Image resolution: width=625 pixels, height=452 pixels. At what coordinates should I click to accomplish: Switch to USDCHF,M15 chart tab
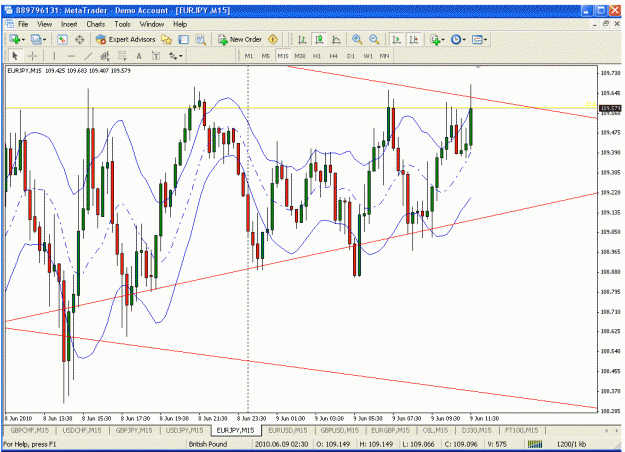82,430
